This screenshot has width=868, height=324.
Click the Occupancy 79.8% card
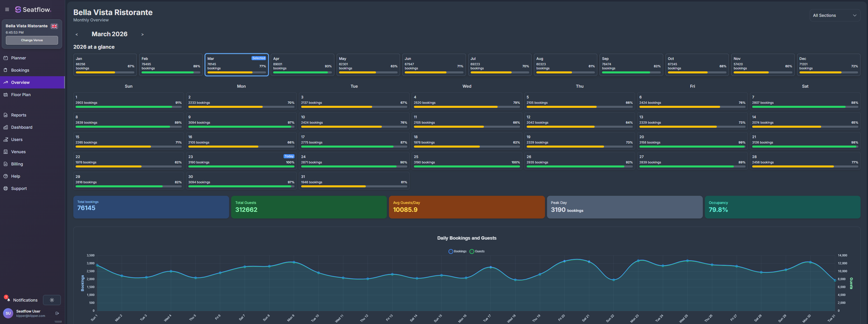[x=782, y=207]
